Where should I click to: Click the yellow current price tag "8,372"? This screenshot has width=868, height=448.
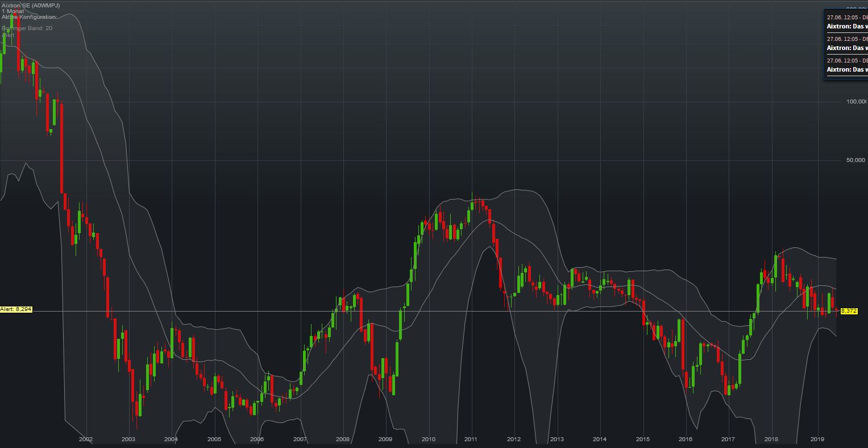point(849,311)
